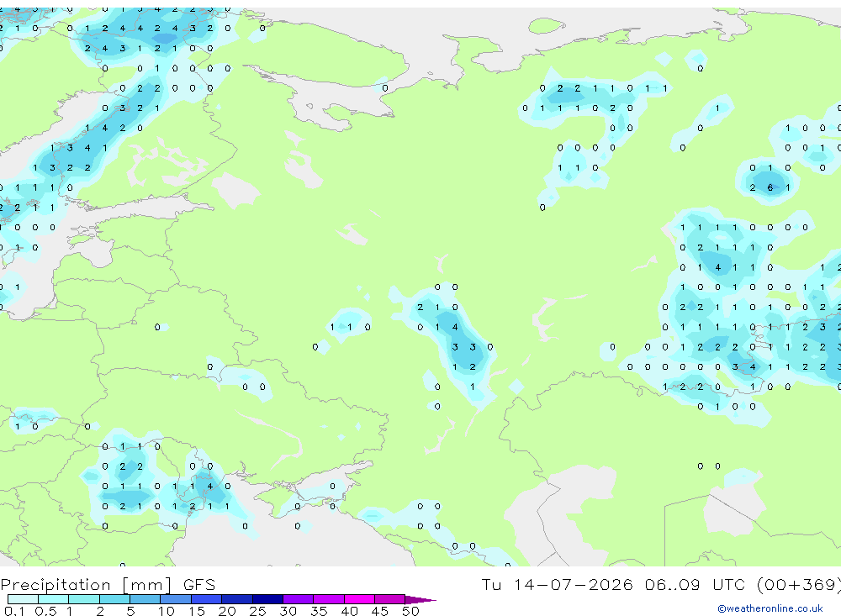Click the 10–15 mm legend color swatch
Viewport: 841px width, 616px height.
pyautogui.click(x=176, y=599)
